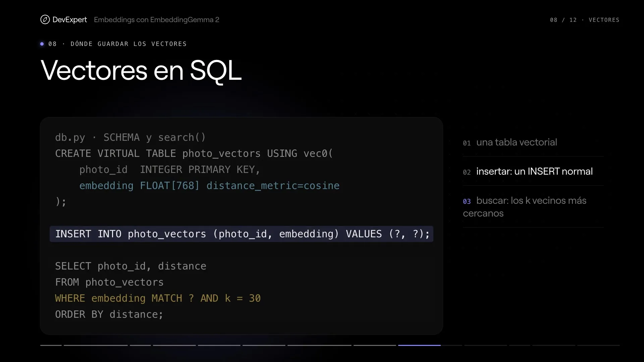Screen dimensions: 644x362
Task: Click the closing ");" line
Action: [61, 202]
